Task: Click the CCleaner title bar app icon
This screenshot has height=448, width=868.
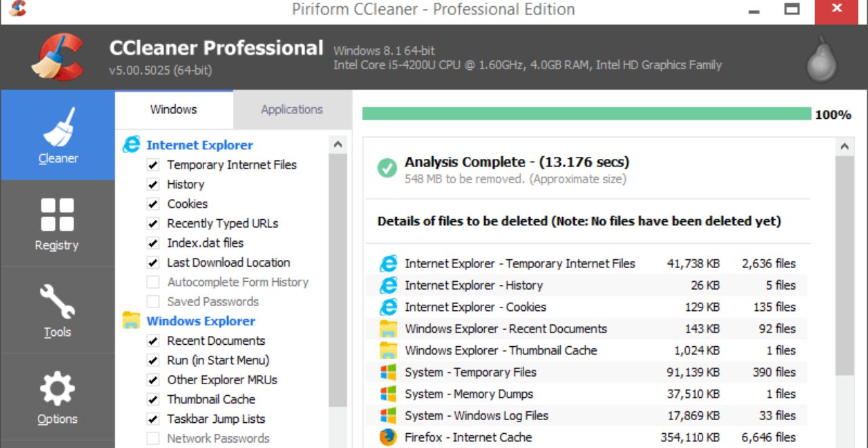Action: point(18,9)
